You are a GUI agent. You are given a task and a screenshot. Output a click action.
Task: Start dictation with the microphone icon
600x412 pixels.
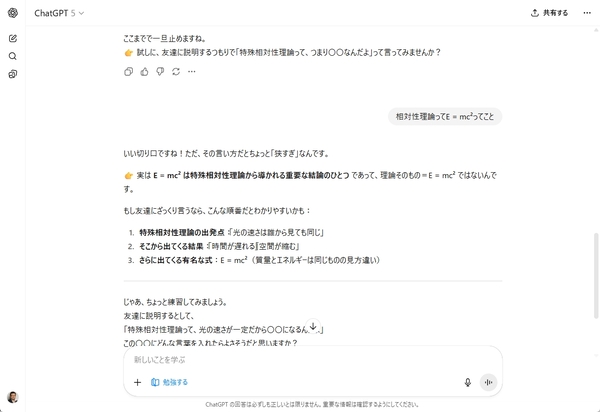point(468,382)
